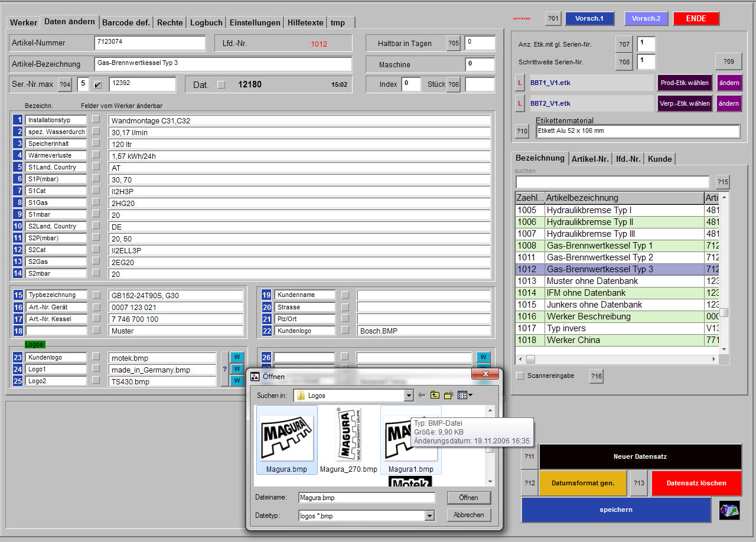756x542 pixels.
Task: Select the Artikel-Nr. list tab
Action: [x=590, y=159]
